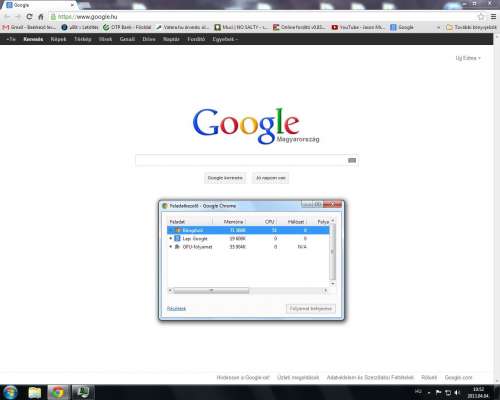The width and height of the screenshot is (500, 400).
Task: Click the task manager vertical scrollbar
Action: [332, 252]
